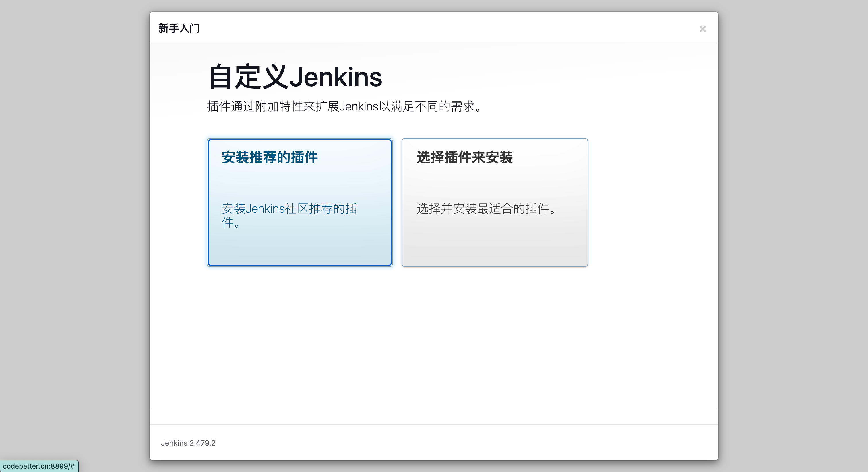The image size is (868, 472).
Task: Choose 选择插件来安装 option card
Action: click(x=495, y=202)
